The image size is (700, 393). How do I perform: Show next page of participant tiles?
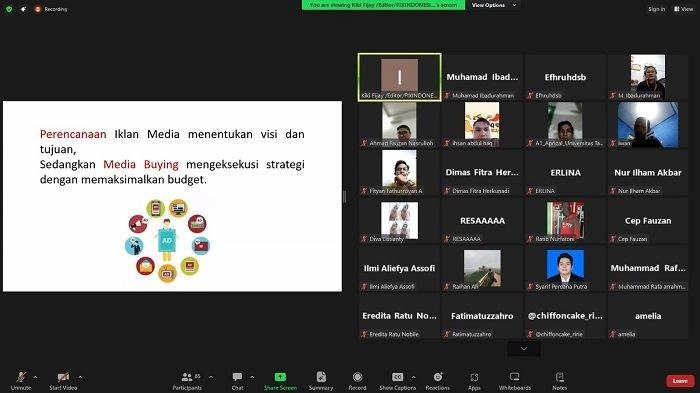click(x=524, y=349)
